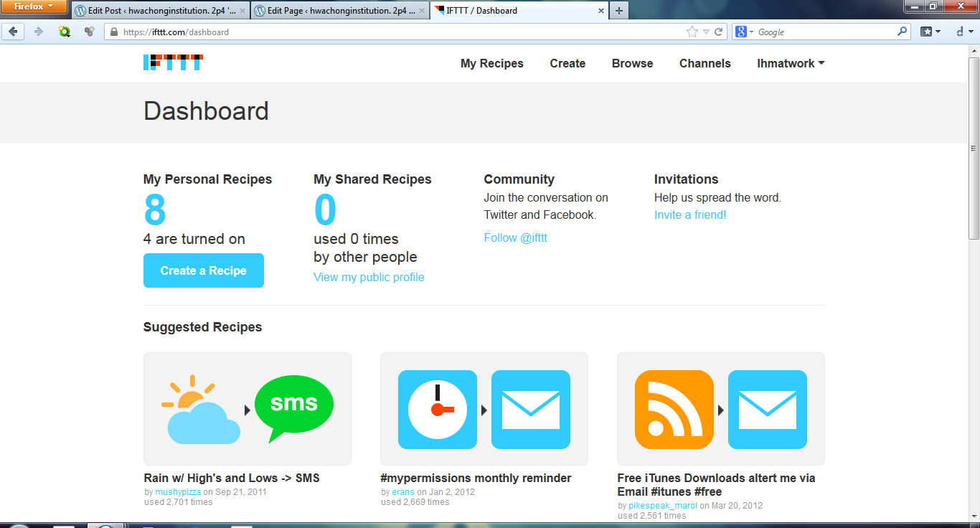Click the Dashboard page heading

click(x=206, y=111)
